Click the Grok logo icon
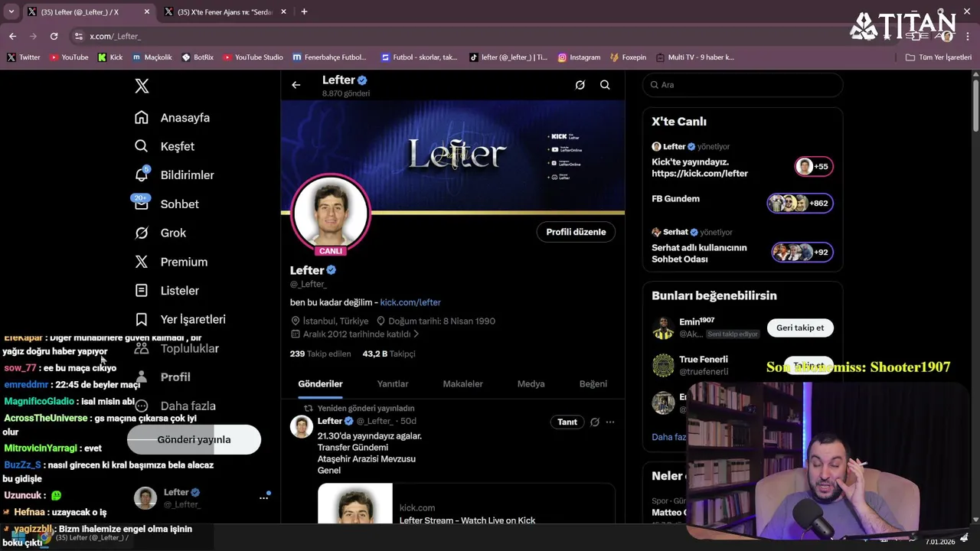 point(141,233)
